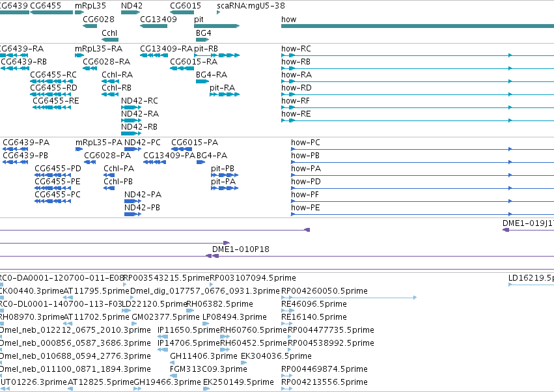Click transcript BG4-RA
Viewport: 554px width, 392px height.
coord(212,75)
